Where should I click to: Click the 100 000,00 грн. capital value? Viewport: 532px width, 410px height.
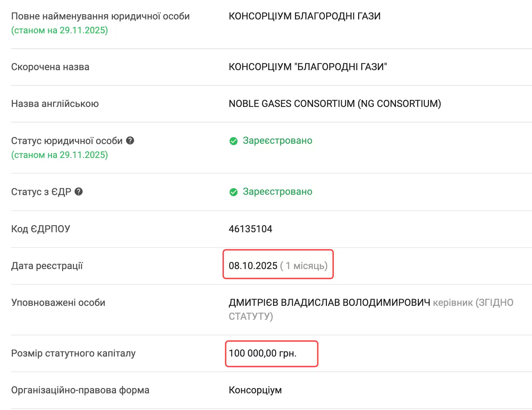tap(262, 353)
